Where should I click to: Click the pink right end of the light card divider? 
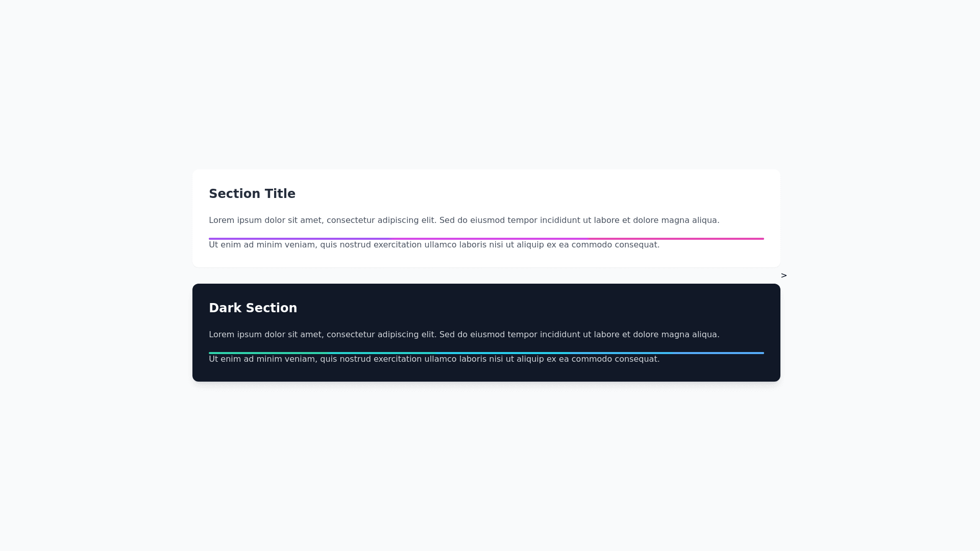760,239
